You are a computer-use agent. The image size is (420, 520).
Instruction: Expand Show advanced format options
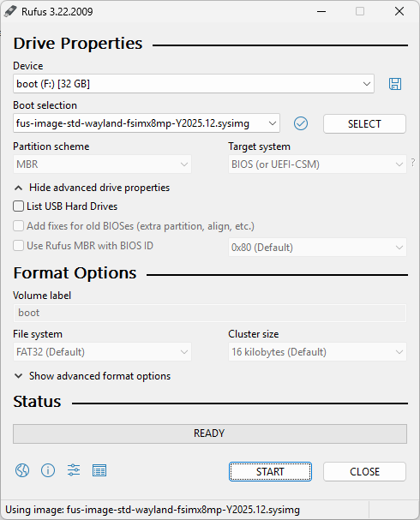point(93,376)
